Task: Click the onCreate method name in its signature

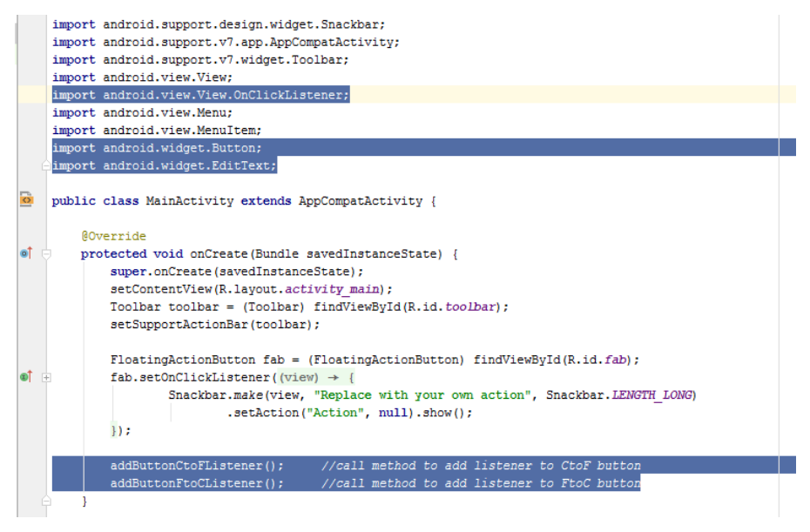Action: pyautogui.click(x=219, y=253)
